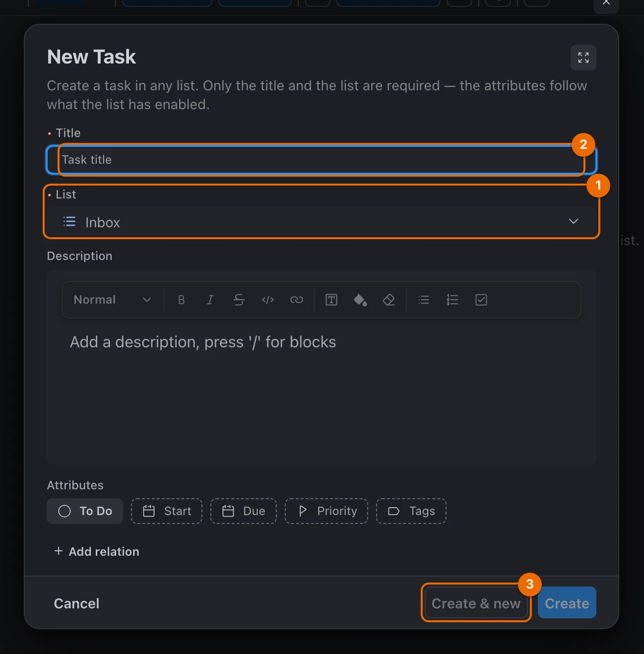
Task: Open the fill color bucket tool
Action: point(360,300)
